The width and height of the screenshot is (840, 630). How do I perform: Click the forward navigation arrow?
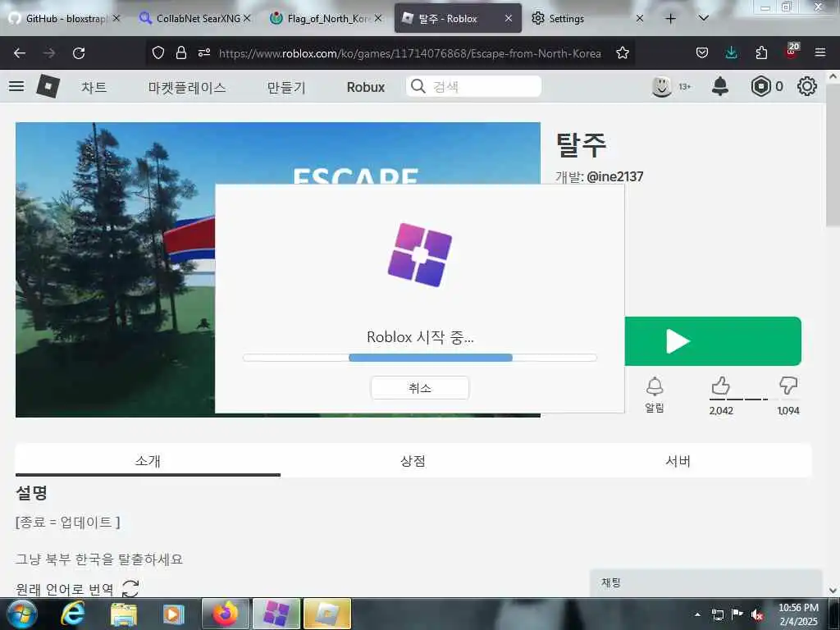pos(49,53)
